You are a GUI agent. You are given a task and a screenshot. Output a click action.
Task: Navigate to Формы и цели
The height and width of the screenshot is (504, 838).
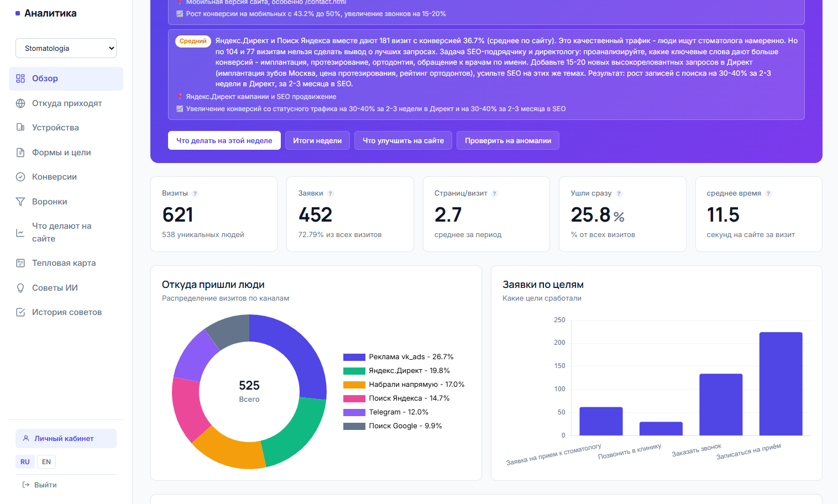pos(66,153)
